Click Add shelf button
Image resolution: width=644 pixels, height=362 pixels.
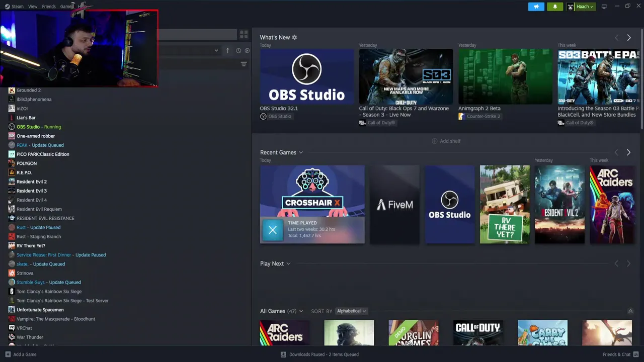[446, 141]
